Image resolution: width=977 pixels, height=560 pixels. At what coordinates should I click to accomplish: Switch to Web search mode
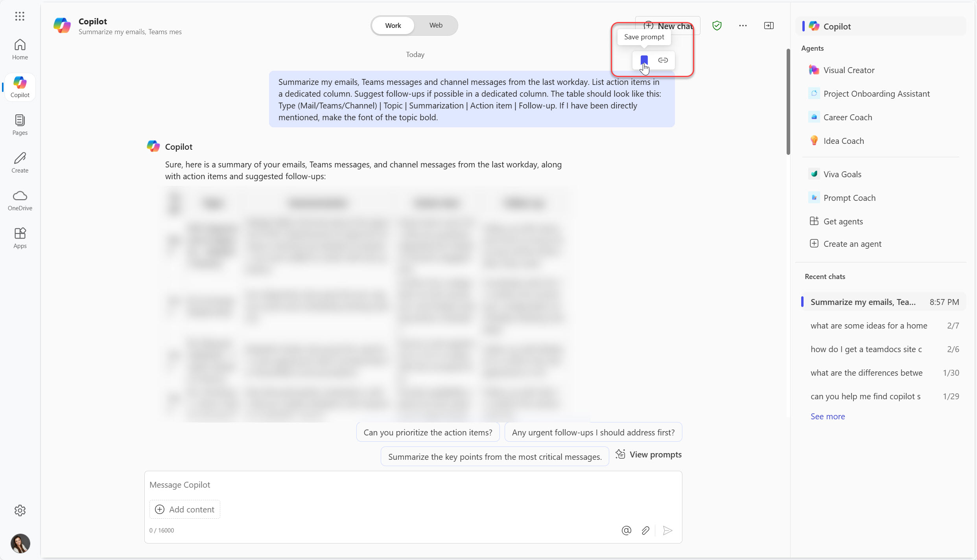435,25
